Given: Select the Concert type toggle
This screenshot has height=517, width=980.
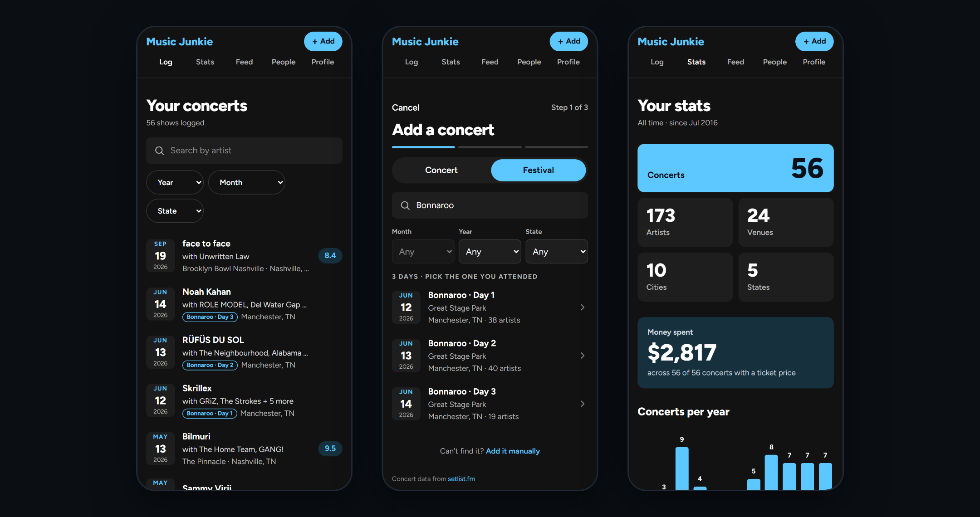Looking at the screenshot, I should (441, 170).
